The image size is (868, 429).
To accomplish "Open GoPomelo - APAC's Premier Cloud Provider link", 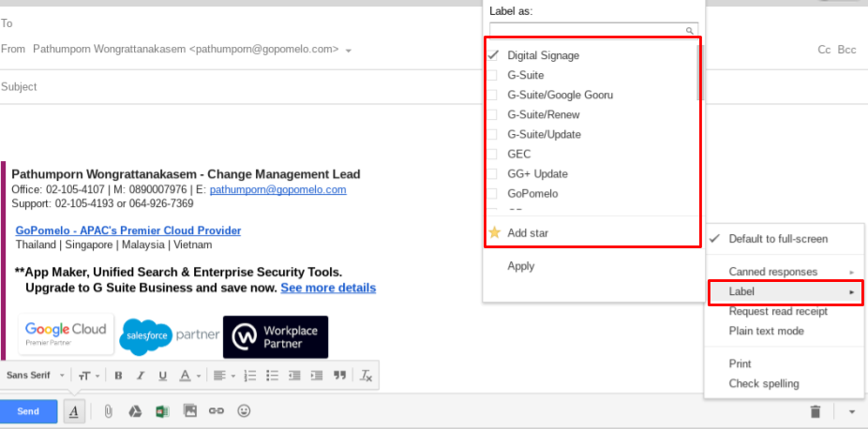I will tap(127, 230).
